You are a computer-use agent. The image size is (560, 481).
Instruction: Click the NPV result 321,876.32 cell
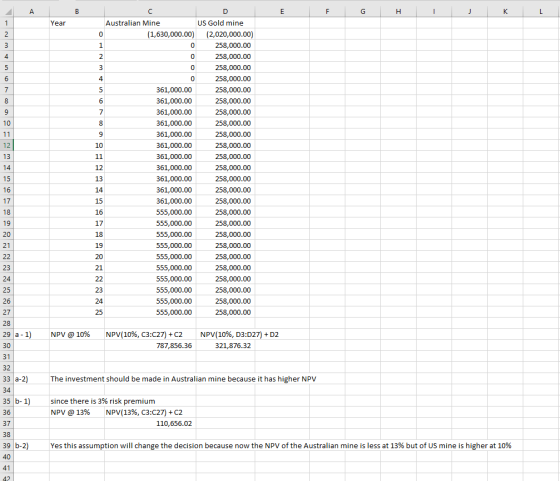click(x=225, y=346)
